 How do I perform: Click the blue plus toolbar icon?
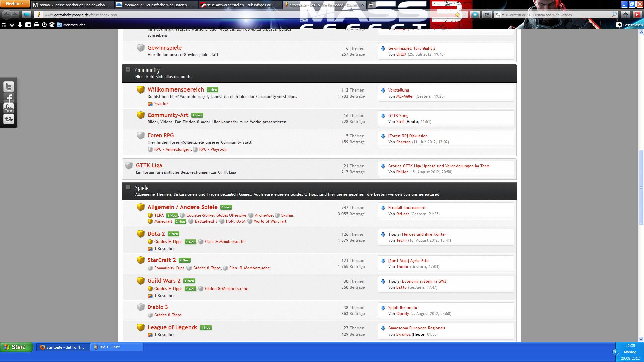click(475, 15)
